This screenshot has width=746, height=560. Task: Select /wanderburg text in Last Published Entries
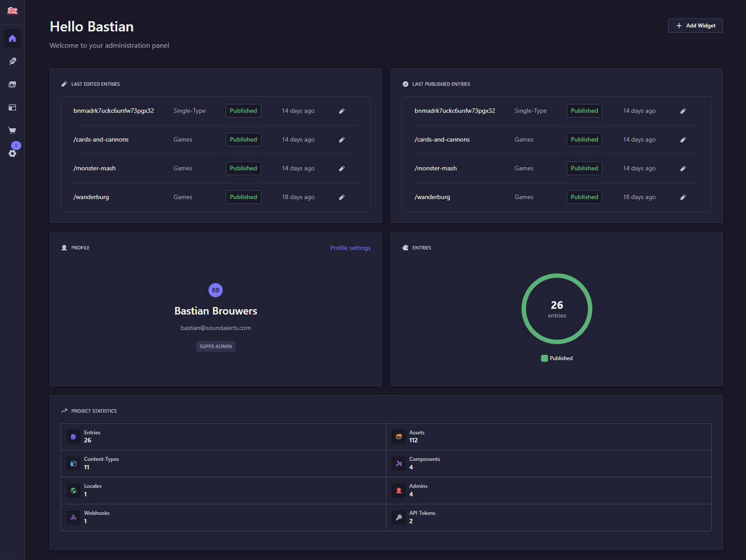click(432, 197)
